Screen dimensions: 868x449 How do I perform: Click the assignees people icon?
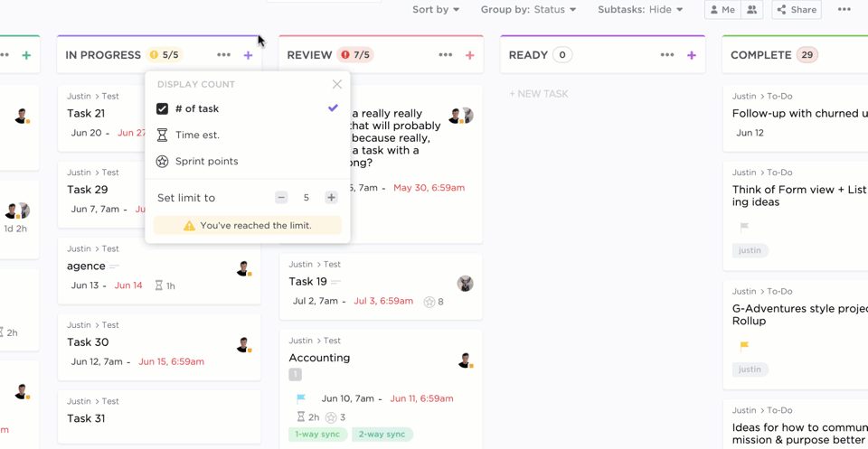751,9
